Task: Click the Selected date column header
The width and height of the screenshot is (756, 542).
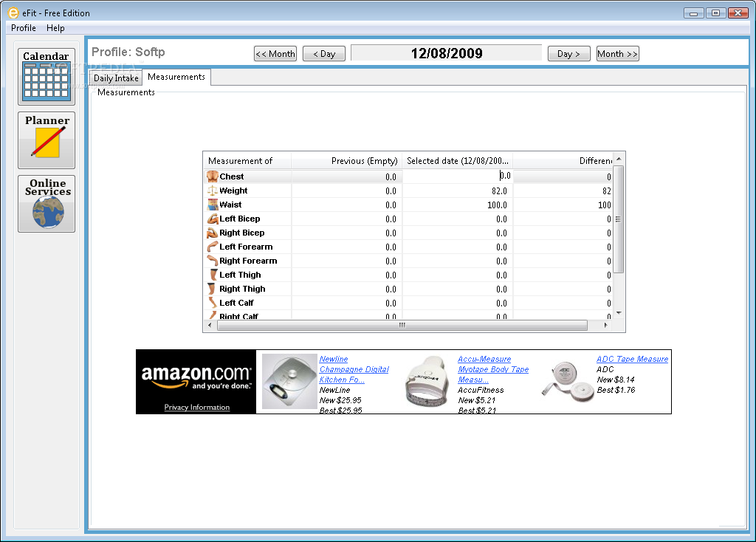Action: (x=458, y=160)
